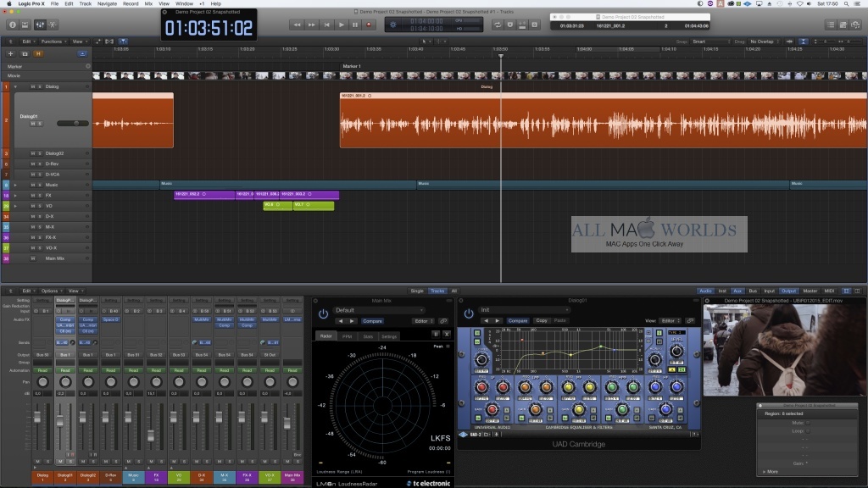Collapse the Dialog track stack triangle
The height and width of the screenshot is (488, 868).
click(x=15, y=87)
